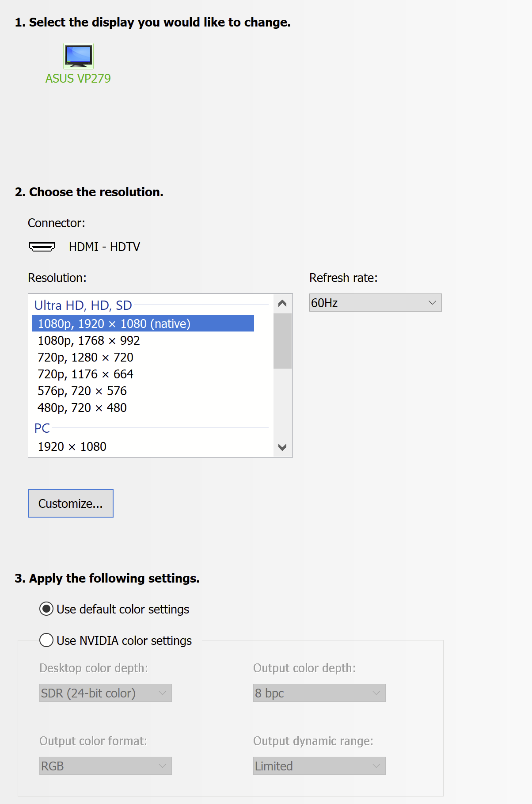Enable Use NVIDIA color settings
The height and width of the screenshot is (804, 532).
(46, 640)
